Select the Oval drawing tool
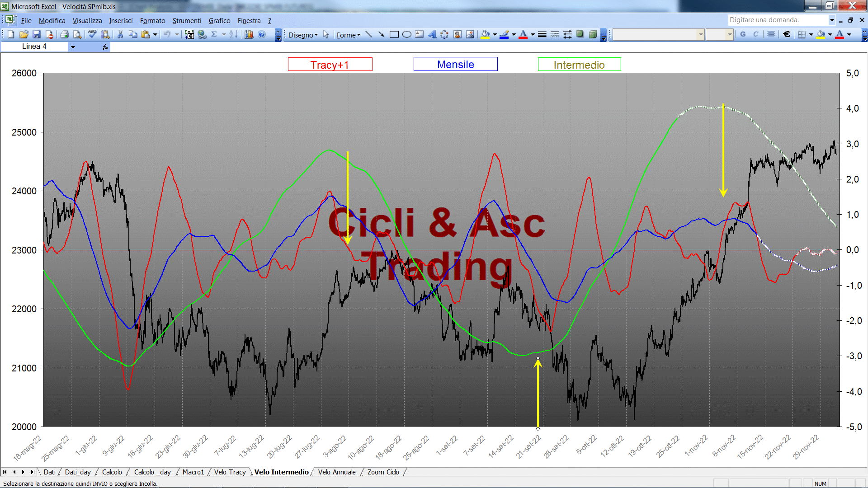The width and height of the screenshot is (868, 488). [407, 34]
